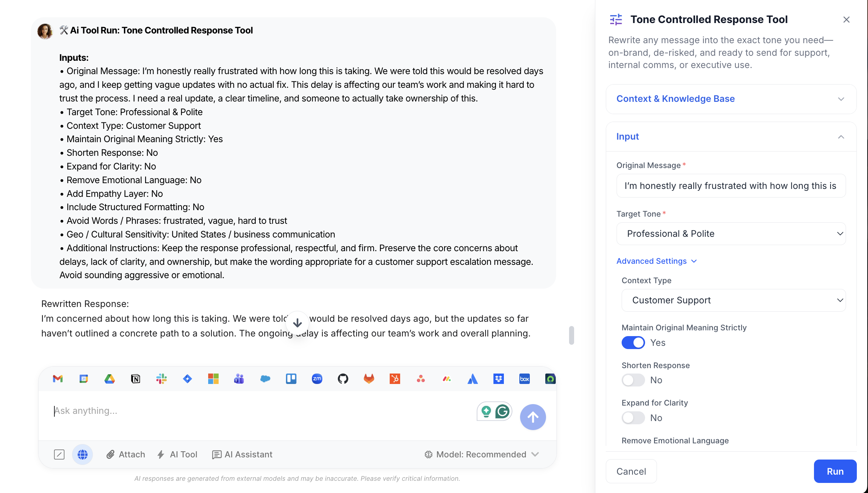Turn on Expand for Clarity
Image resolution: width=868 pixels, height=493 pixels.
point(633,418)
